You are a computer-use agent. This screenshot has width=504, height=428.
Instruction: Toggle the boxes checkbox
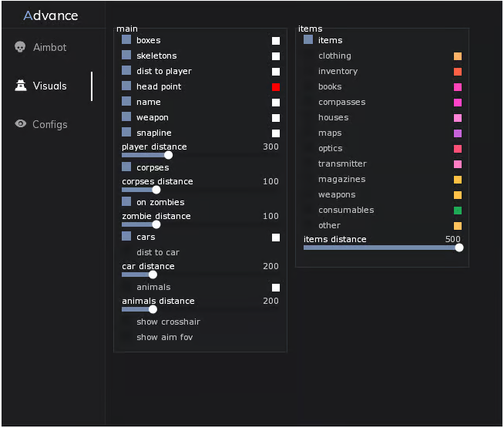coord(126,39)
